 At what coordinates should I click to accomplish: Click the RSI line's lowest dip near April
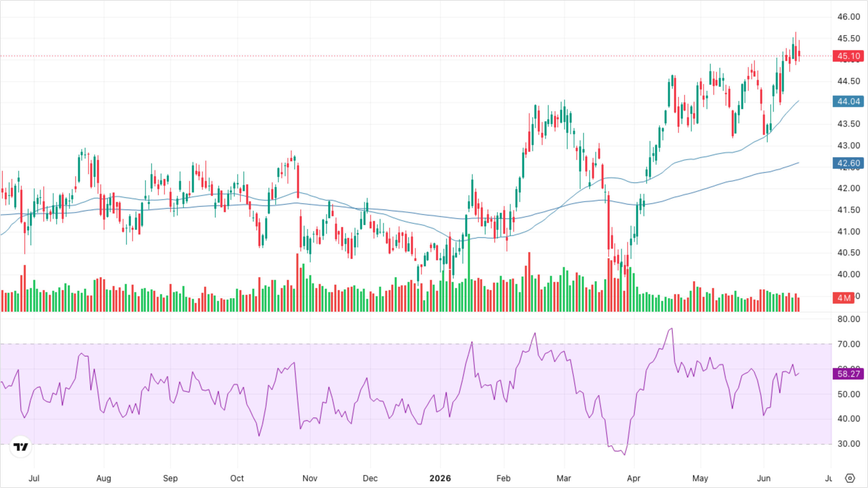(625, 454)
